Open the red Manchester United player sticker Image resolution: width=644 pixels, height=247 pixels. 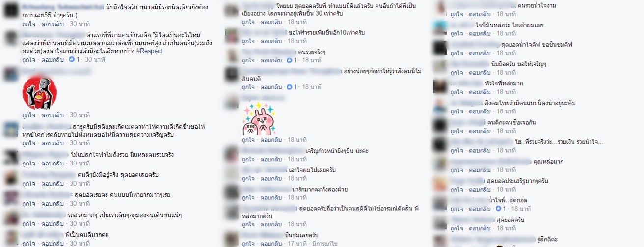pyautogui.click(x=40, y=93)
